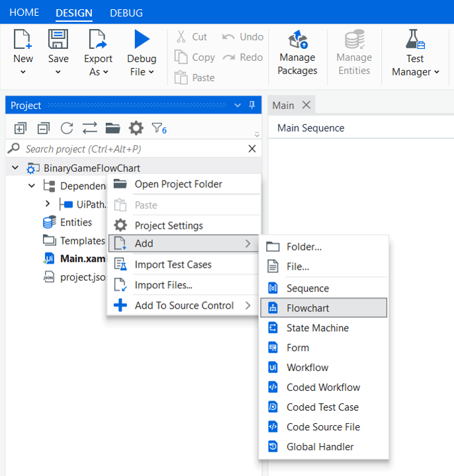The image size is (454, 476).
Task: Collapse the Dependencies tree node
Action: (x=32, y=186)
